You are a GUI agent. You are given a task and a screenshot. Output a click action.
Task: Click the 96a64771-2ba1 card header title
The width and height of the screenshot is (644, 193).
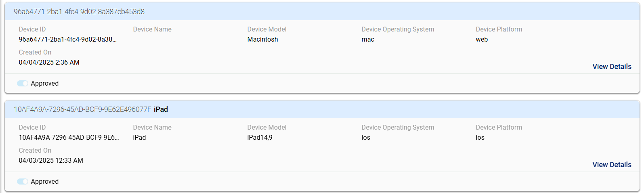79,12
